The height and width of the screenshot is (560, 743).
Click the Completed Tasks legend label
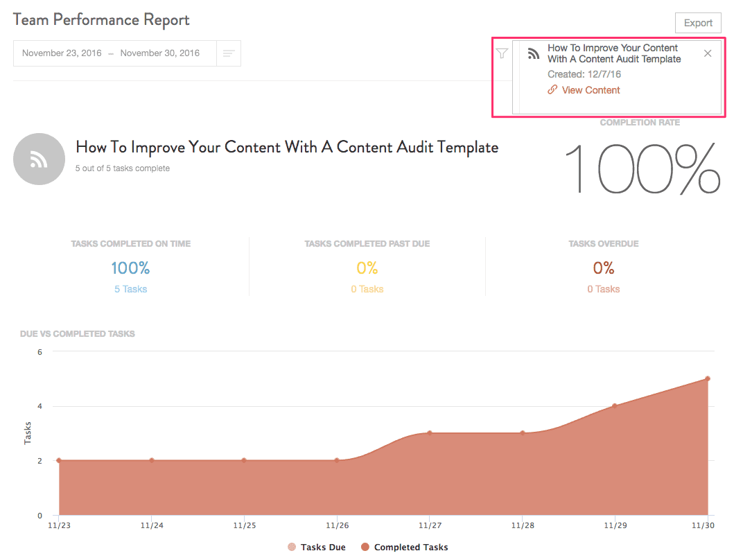(x=411, y=548)
